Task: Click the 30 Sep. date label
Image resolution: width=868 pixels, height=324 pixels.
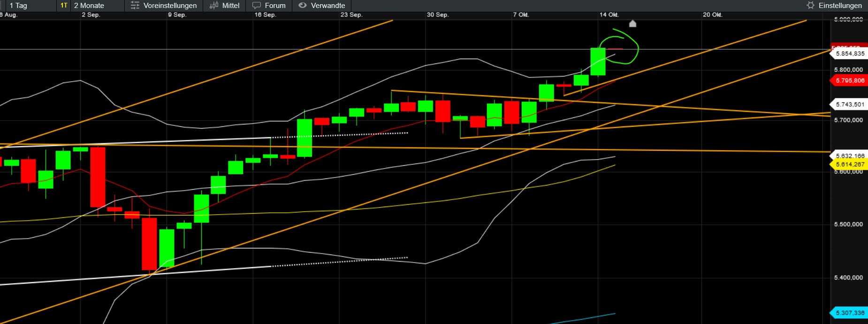Action: click(438, 15)
